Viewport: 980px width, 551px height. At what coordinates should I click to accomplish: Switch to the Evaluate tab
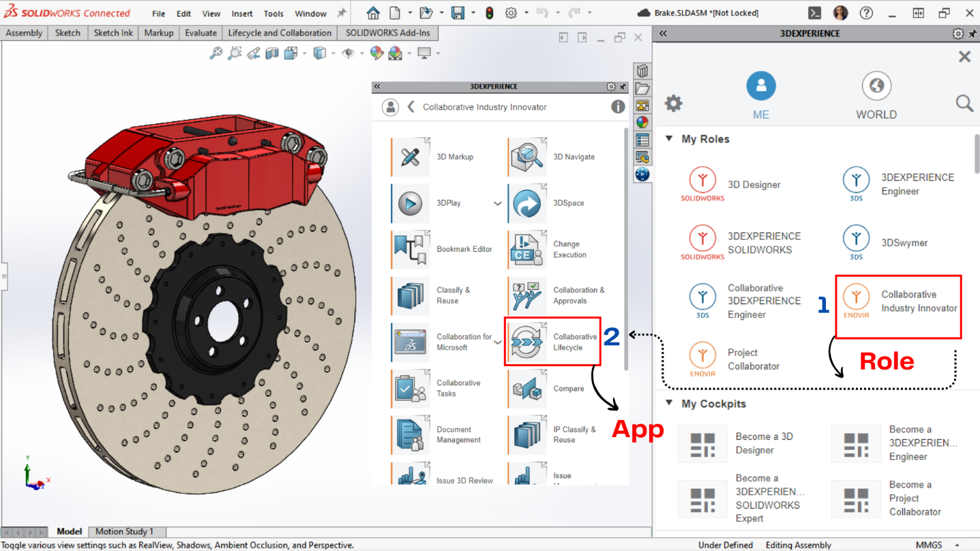[x=201, y=33]
